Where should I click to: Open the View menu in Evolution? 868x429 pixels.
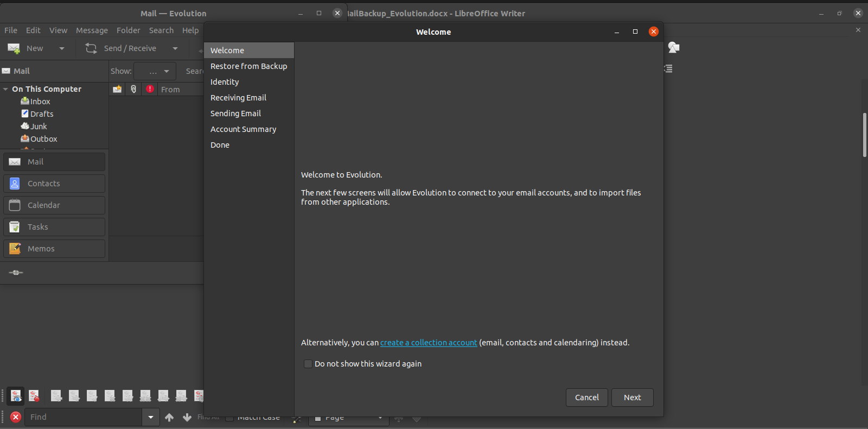click(x=58, y=30)
